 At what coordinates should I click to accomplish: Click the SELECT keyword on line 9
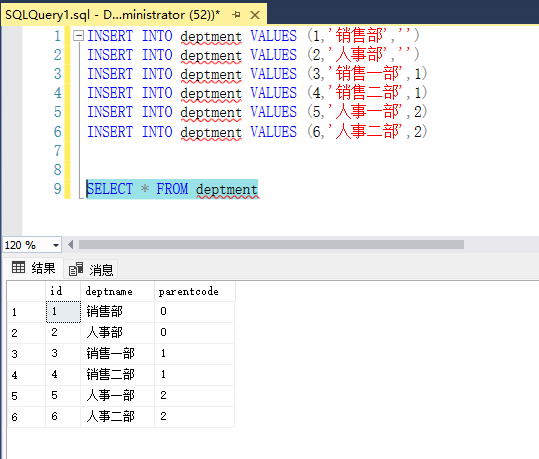point(110,189)
